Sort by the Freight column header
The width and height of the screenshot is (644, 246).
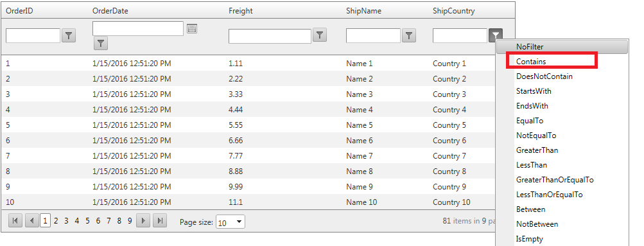(241, 11)
